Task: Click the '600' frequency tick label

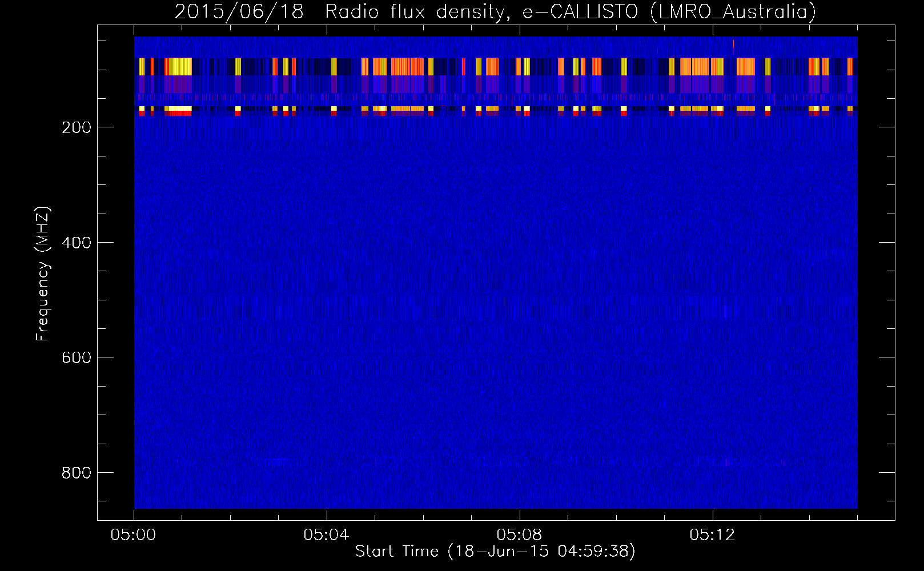Action: pyautogui.click(x=77, y=357)
